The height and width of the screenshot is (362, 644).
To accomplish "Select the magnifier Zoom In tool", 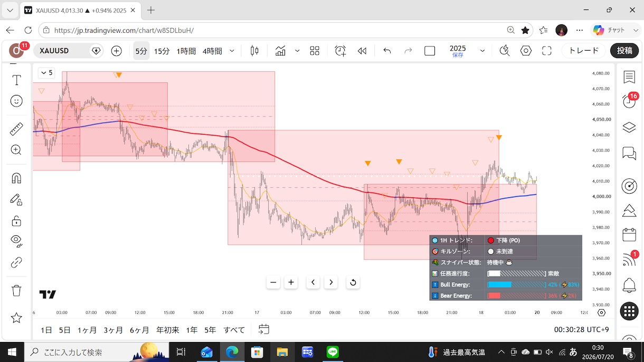I will click(x=16, y=150).
